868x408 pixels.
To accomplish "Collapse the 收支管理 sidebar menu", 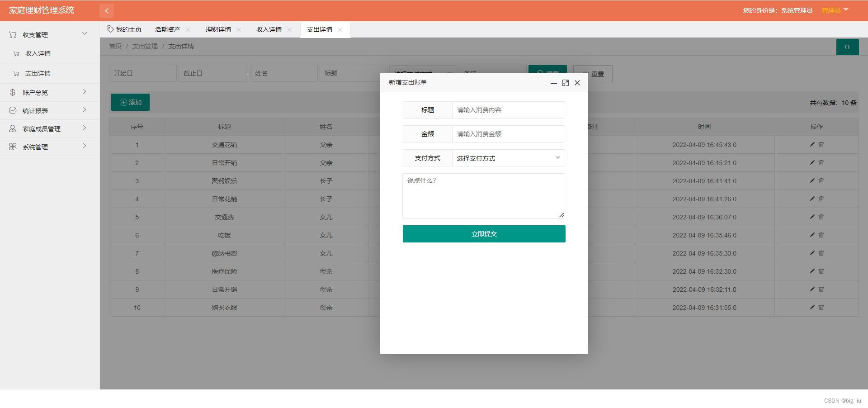I will [x=50, y=34].
